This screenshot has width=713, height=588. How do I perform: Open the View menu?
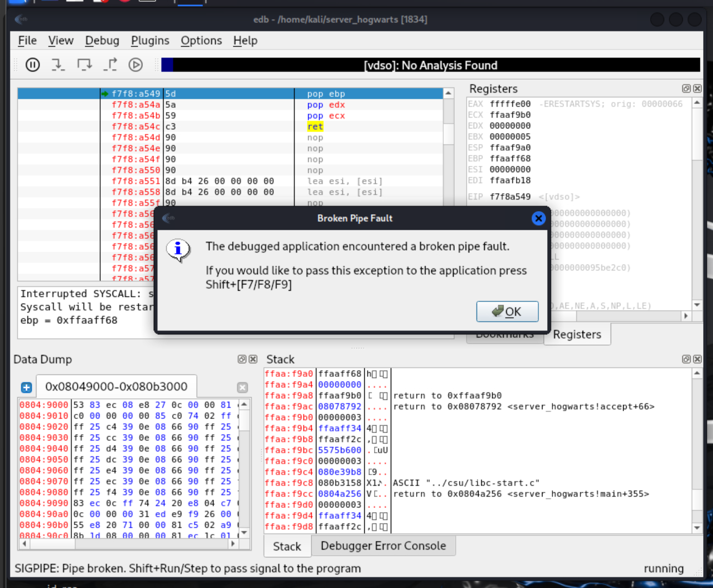(x=61, y=41)
